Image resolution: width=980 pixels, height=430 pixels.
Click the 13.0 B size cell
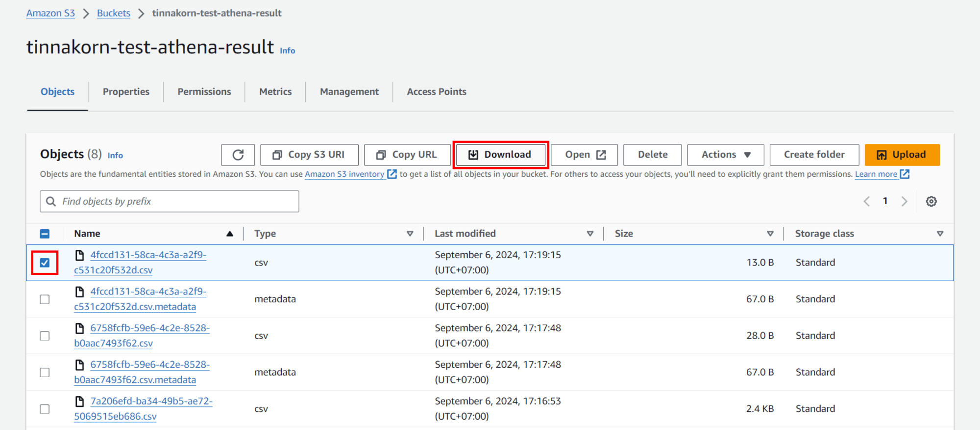(760, 263)
